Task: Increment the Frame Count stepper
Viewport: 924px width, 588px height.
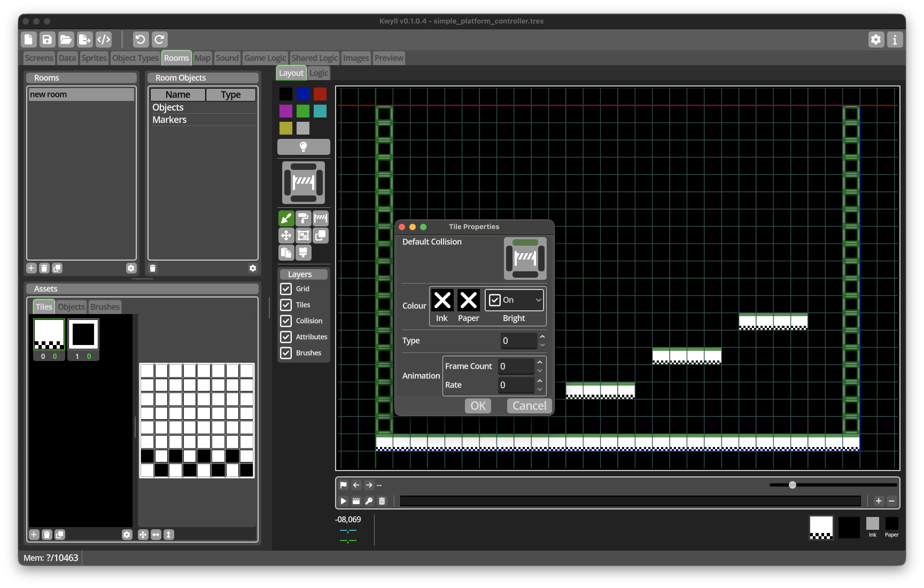Action: [539, 362]
